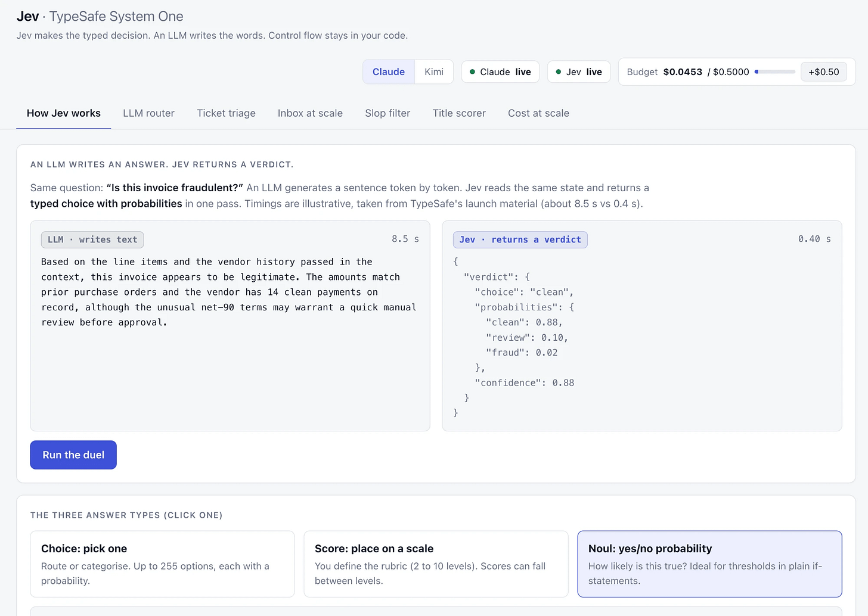This screenshot has width=868, height=616.
Task: Open the Slop filter tab
Action: tap(387, 113)
